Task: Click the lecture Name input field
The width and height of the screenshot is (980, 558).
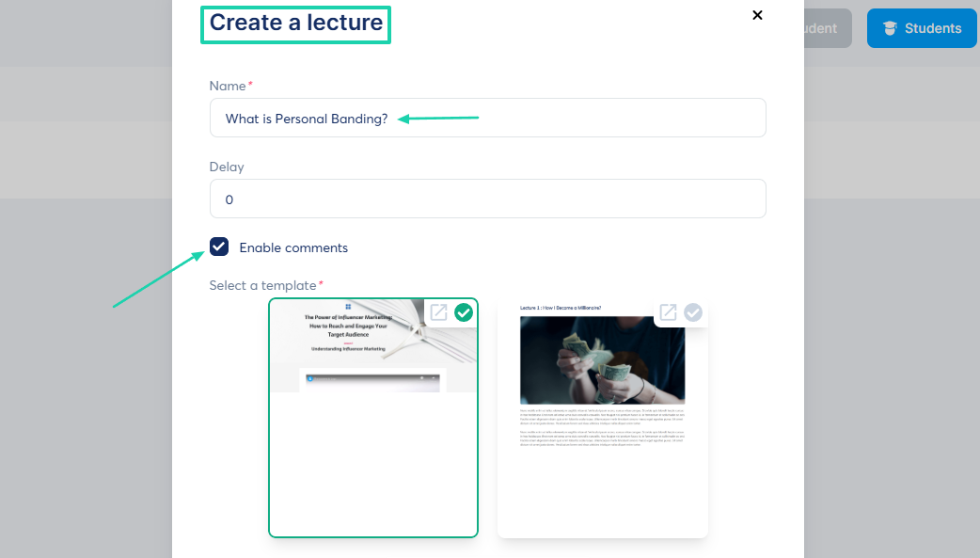Action: coord(487,118)
